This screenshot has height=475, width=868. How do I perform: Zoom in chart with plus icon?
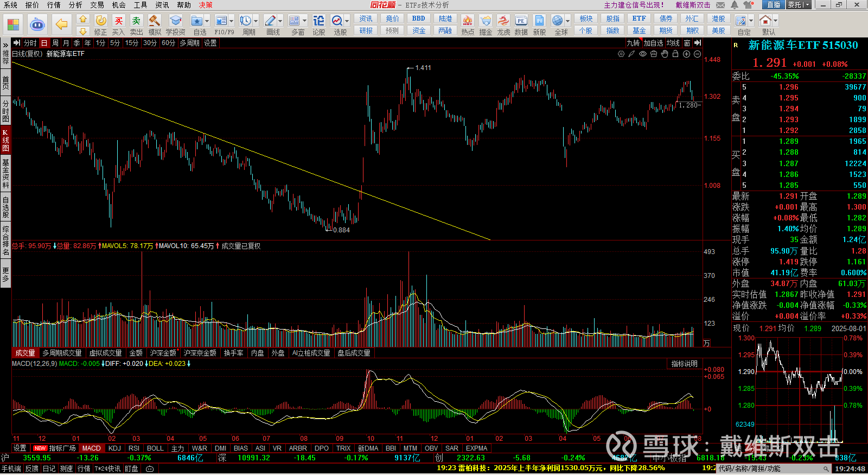[x=686, y=54]
